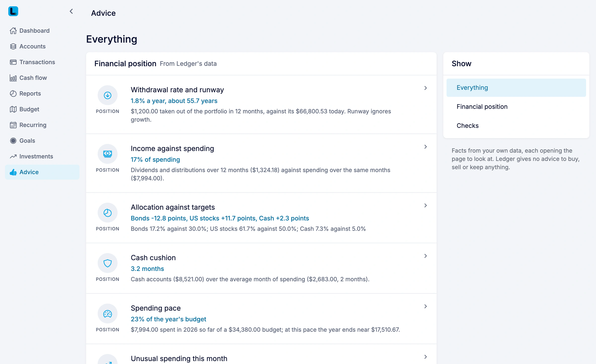Click the Recurring calendar icon
The height and width of the screenshot is (364, 596).
click(x=13, y=125)
